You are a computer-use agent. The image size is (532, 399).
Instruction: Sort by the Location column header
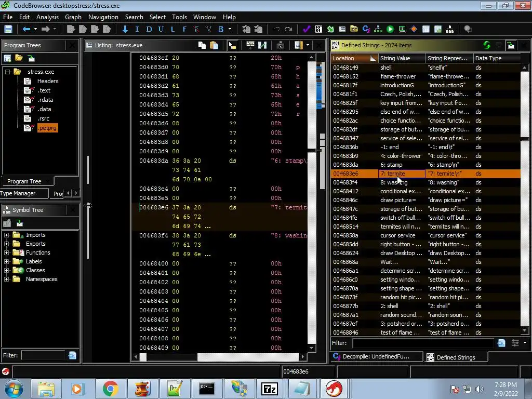click(354, 58)
